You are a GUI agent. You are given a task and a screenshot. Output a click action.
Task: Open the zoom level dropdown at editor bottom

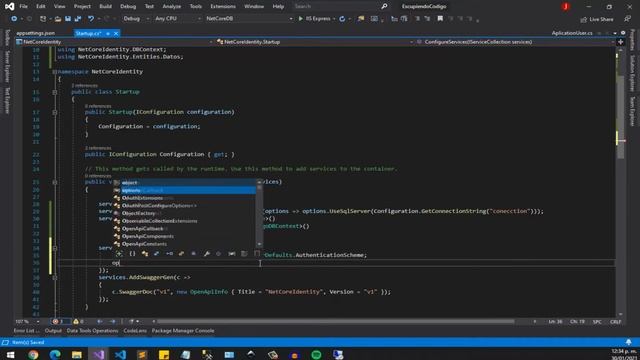27,322
